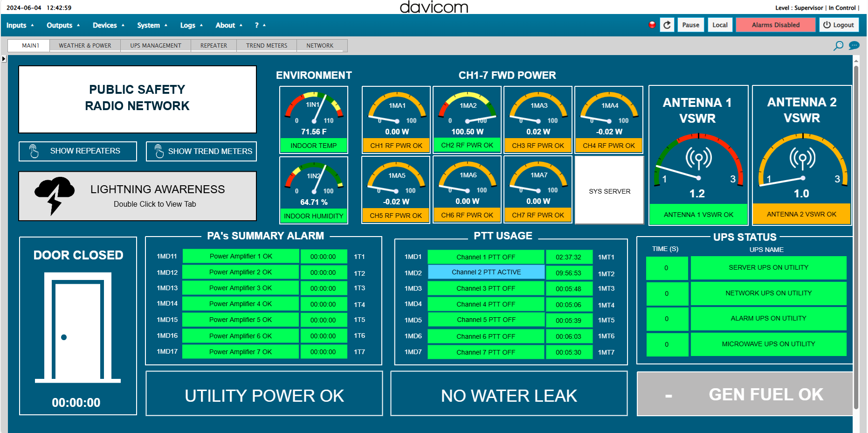
Task: Open the Inputs dropdown menu
Action: click(20, 25)
